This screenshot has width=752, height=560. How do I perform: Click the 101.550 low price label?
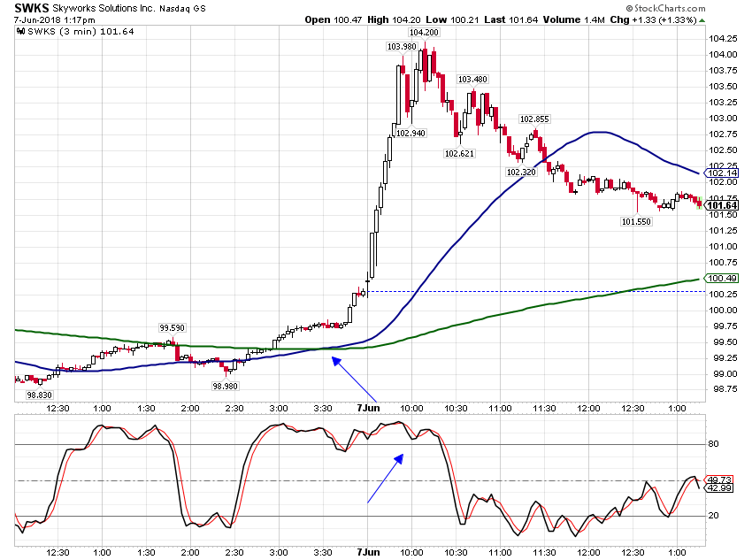[x=636, y=222]
